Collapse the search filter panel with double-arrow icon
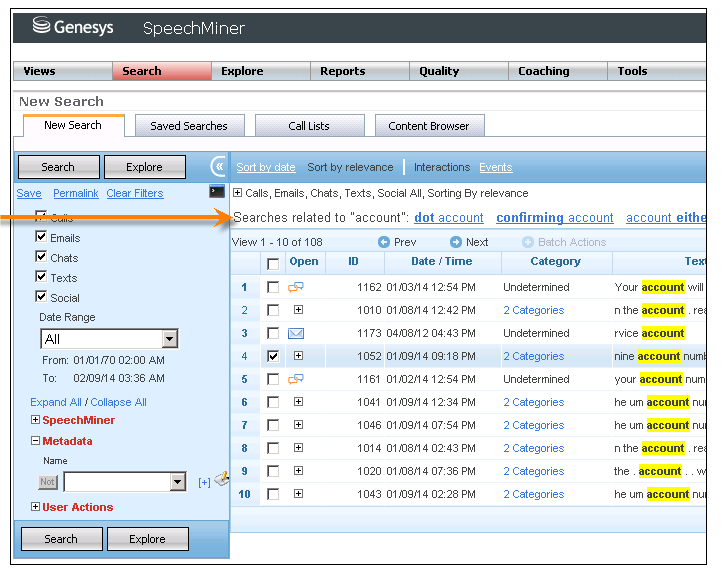Screen dimensions: 723x573 tap(218, 167)
